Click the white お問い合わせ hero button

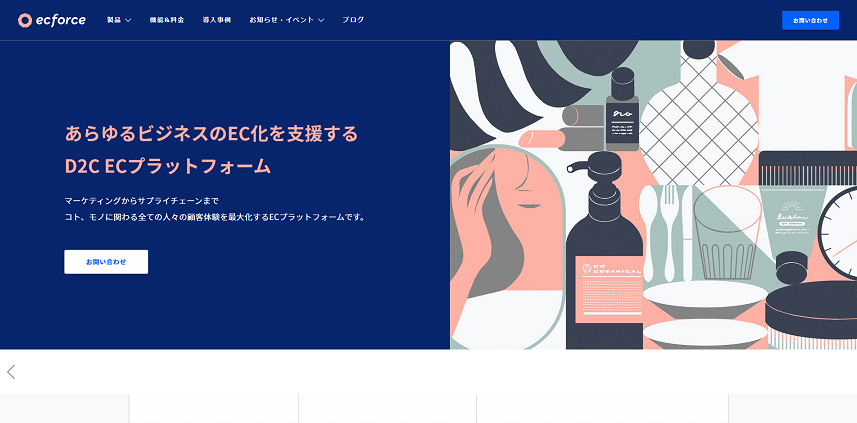[106, 262]
